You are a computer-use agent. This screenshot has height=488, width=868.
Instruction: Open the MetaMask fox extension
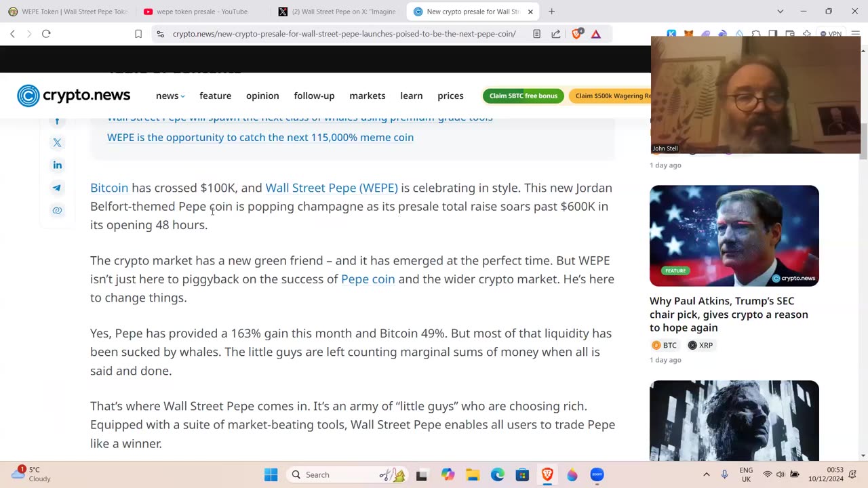688,34
